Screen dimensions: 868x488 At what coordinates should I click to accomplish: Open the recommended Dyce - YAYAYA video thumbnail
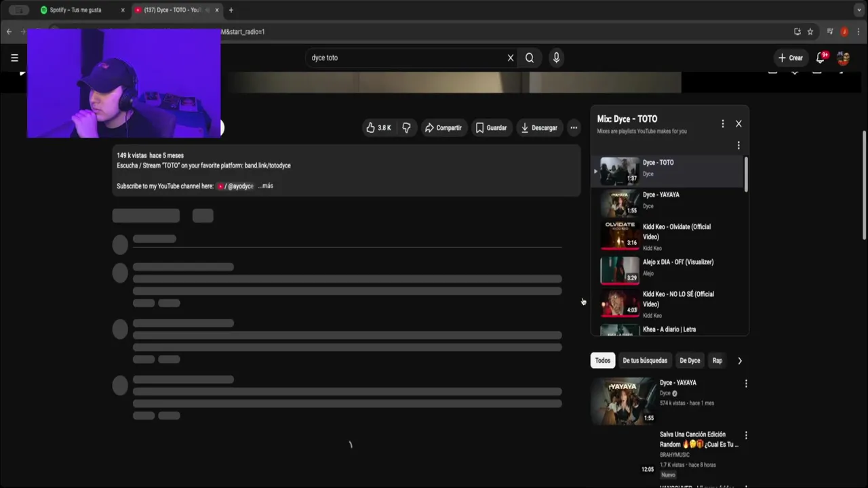(x=623, y=401)
